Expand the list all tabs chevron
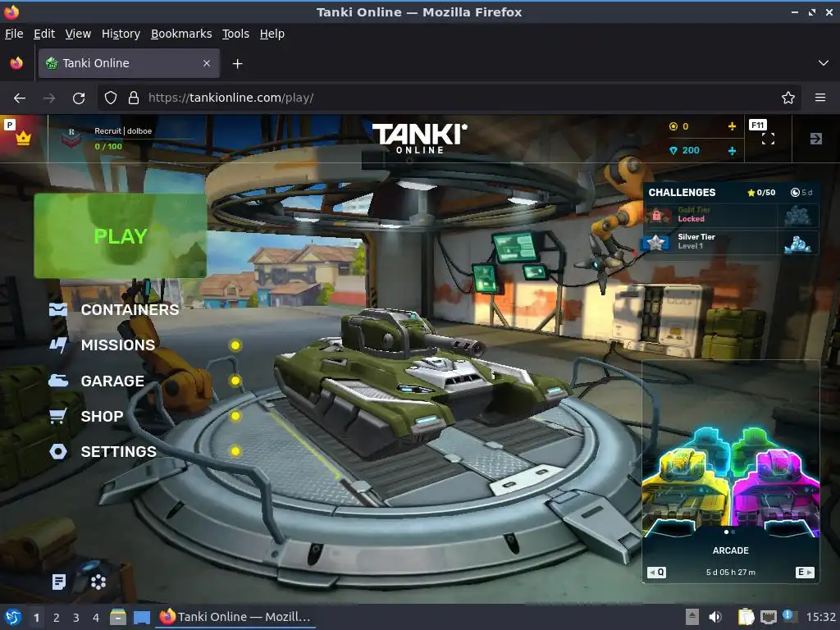 click(x=824, y=63)
